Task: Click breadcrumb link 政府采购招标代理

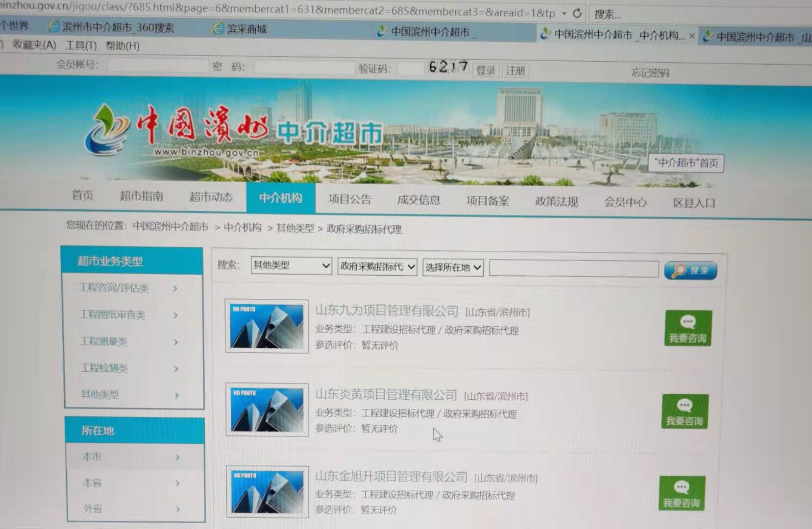Action: (364, 229)
